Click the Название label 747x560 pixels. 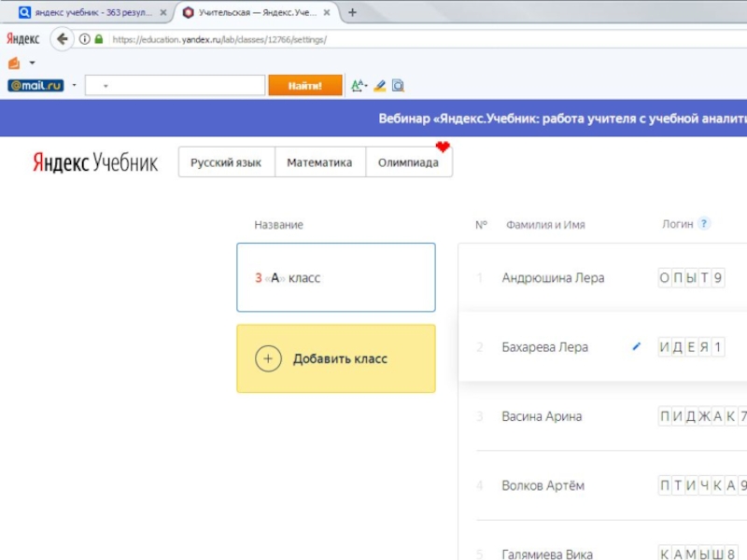click(278, 225)
